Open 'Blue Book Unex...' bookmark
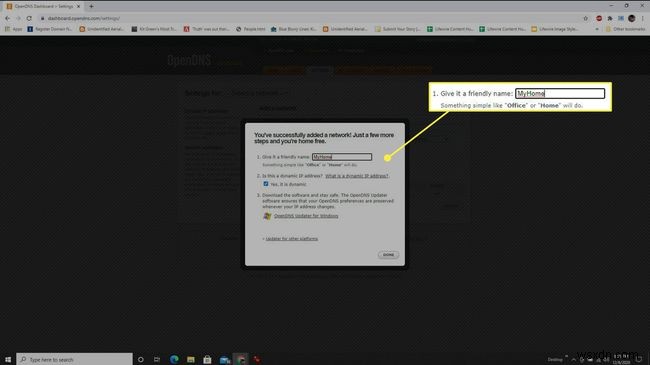The image size is (650, 365). coord(293,29)
